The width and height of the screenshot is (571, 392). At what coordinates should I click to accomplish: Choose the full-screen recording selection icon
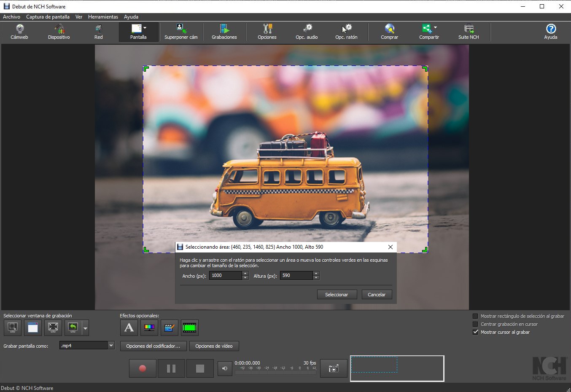coord(53,328)
